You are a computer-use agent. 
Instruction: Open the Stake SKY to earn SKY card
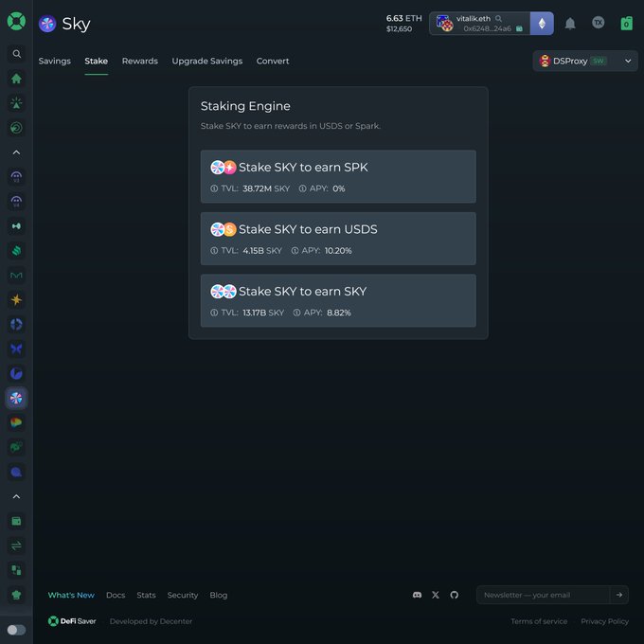(x=338, y=300)
